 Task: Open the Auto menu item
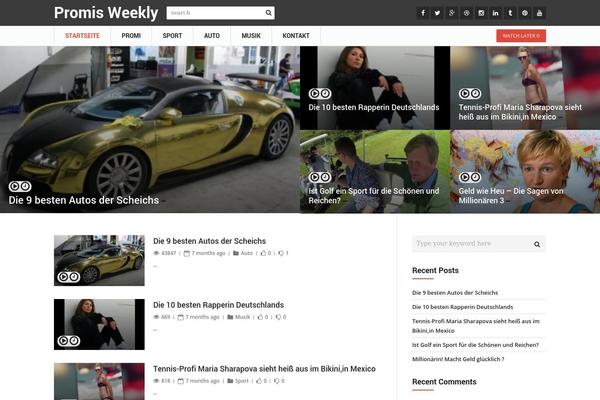tap(212, 36)
